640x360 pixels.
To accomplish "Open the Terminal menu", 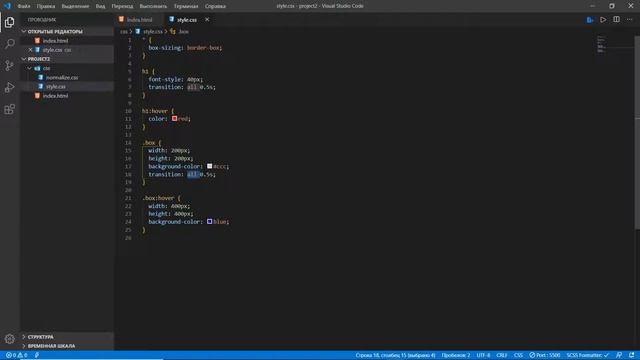I will coord(186,6).
